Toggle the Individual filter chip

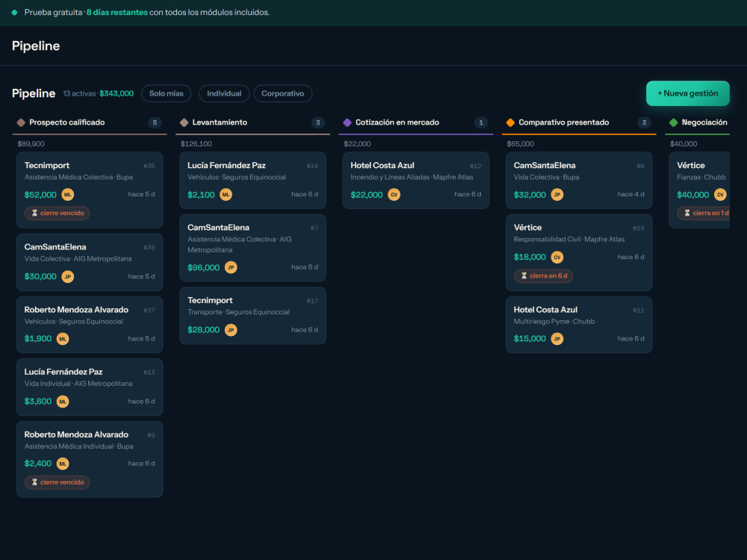[x=224, y=93]
